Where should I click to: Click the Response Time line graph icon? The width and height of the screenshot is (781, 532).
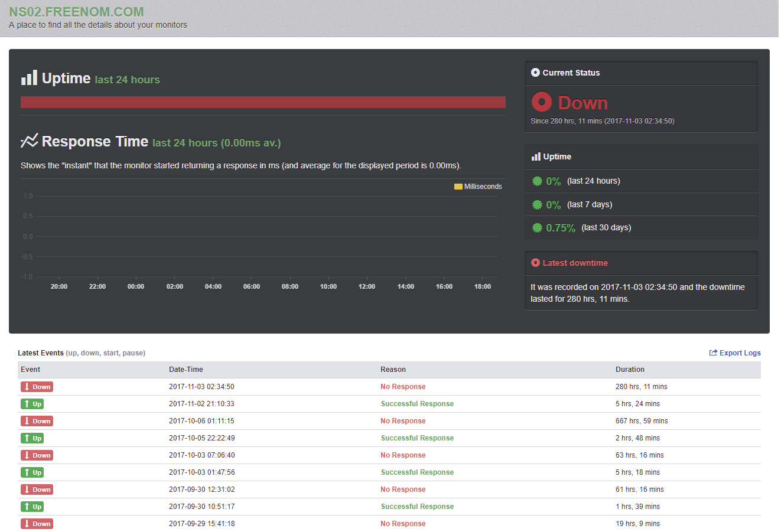[x=29, y=141]
